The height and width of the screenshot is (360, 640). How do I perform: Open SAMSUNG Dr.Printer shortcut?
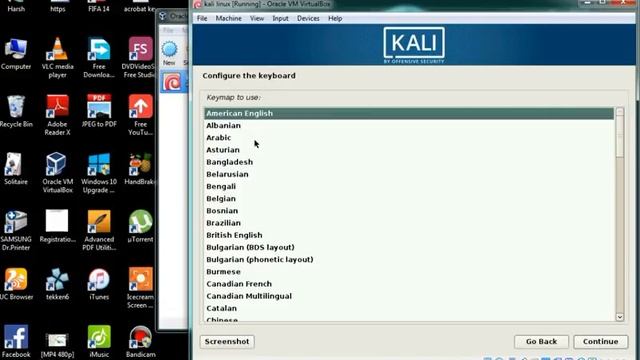click(x=16, y=231)
